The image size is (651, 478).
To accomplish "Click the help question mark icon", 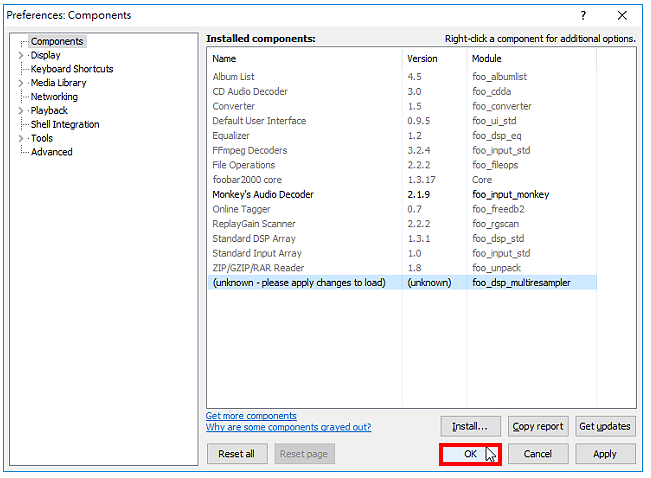I will (583, 16).
